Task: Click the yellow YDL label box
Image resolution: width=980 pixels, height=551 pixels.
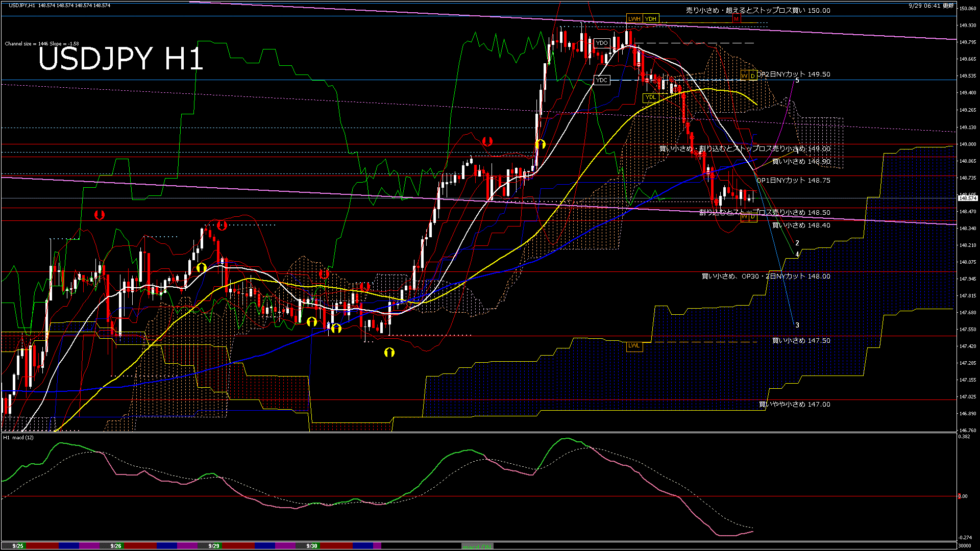Action: click(x=650, y=97)
